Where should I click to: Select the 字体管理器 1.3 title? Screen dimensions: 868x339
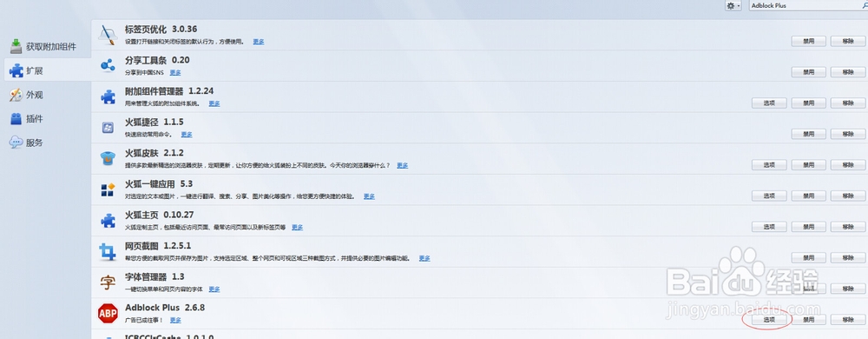[x=155, y=277]
